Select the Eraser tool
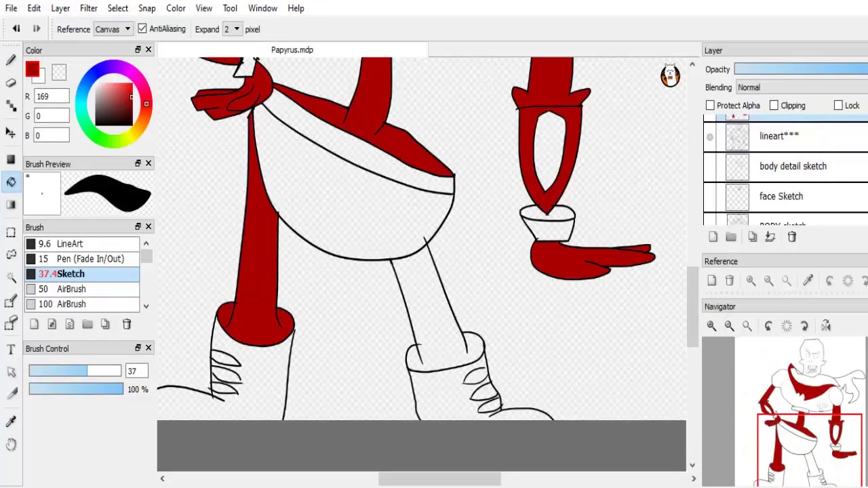Viewport: 868px width, 488px height. coord(11,83)
